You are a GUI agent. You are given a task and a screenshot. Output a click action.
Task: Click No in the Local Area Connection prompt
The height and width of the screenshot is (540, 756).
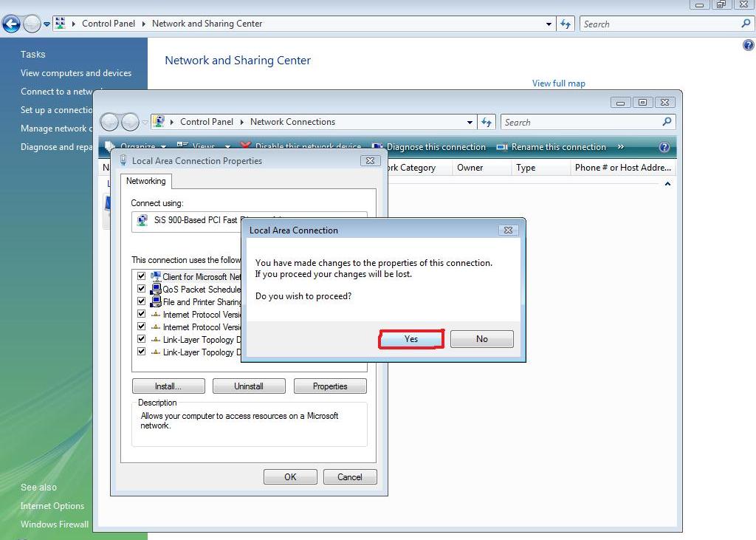click(481, 339)
